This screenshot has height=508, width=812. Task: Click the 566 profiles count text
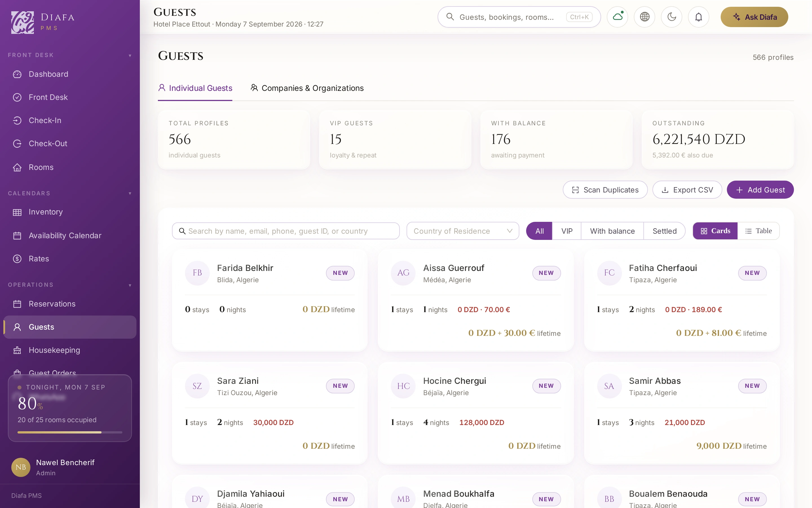(x=773, y=58)
